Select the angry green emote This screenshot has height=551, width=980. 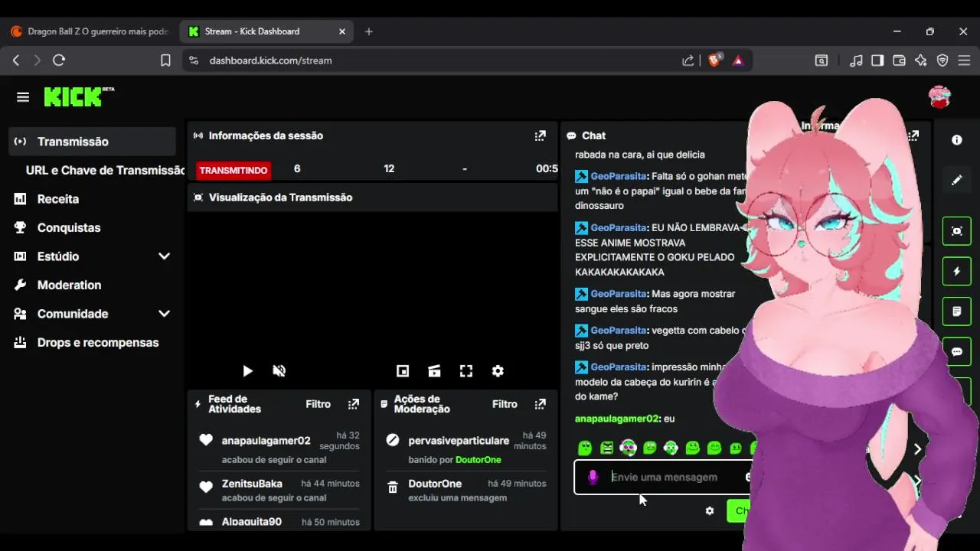606,448
